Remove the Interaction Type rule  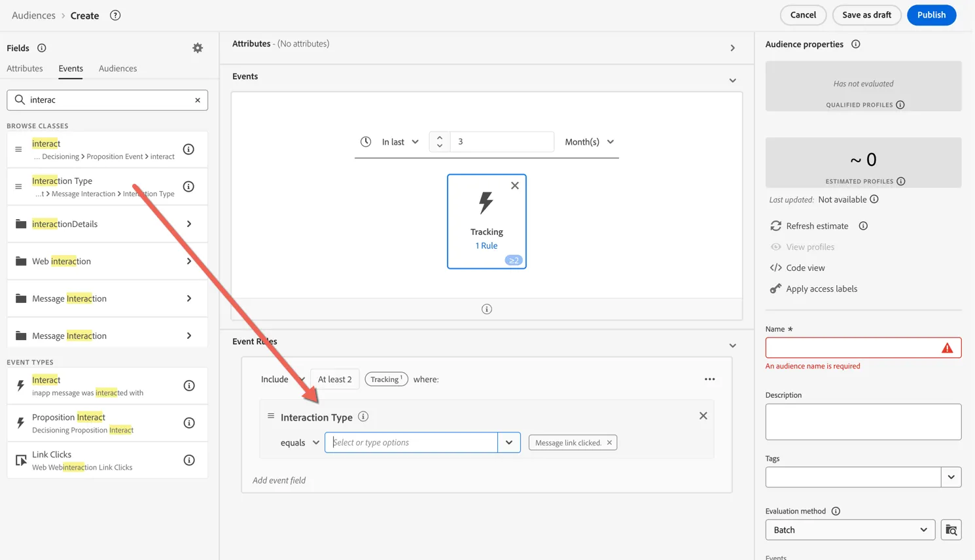point(703,416)
